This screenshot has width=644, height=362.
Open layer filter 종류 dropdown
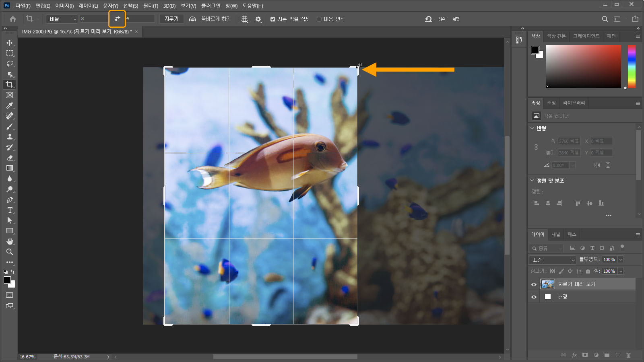click(x=547, y=248)
